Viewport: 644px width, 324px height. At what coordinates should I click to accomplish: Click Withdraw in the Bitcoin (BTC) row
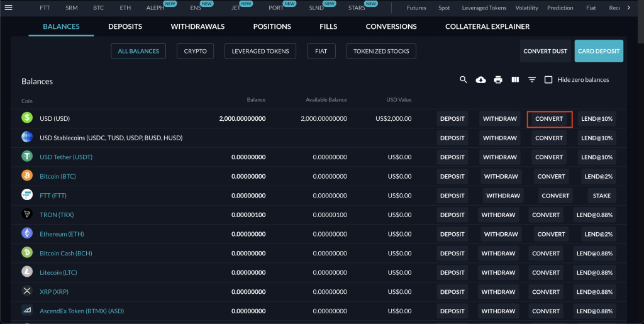coord(501,177)
